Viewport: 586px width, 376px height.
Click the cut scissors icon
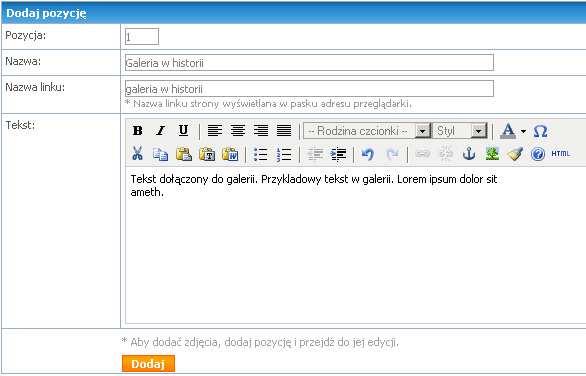pyautogui.click(x=138, y=154)
